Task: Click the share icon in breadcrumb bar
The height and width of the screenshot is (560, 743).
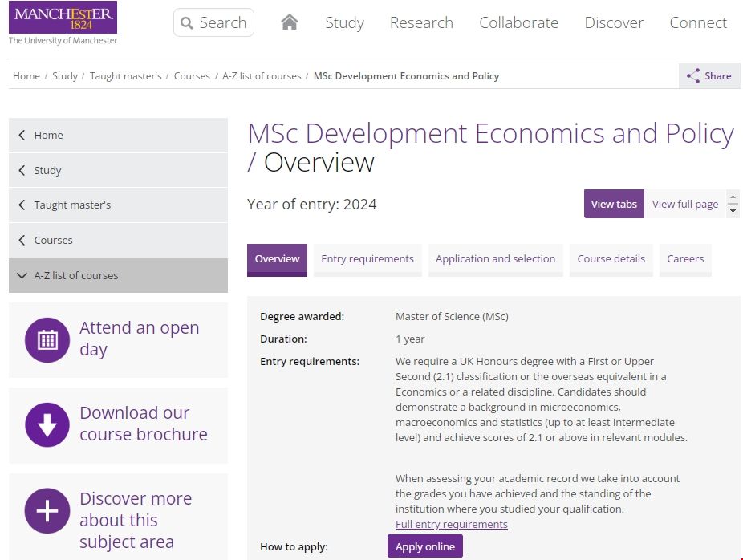Action: tap(693, 76)
